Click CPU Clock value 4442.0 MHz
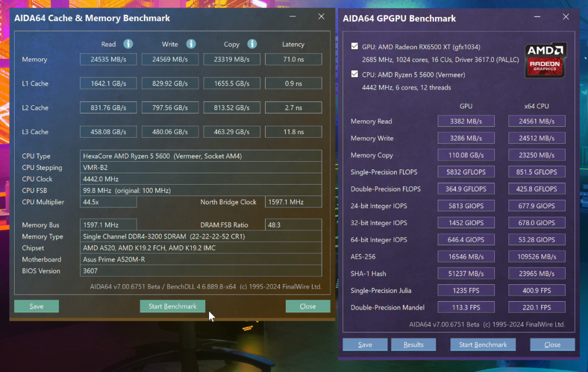This screenshot has width=588, height=372. tap(200, 179)
